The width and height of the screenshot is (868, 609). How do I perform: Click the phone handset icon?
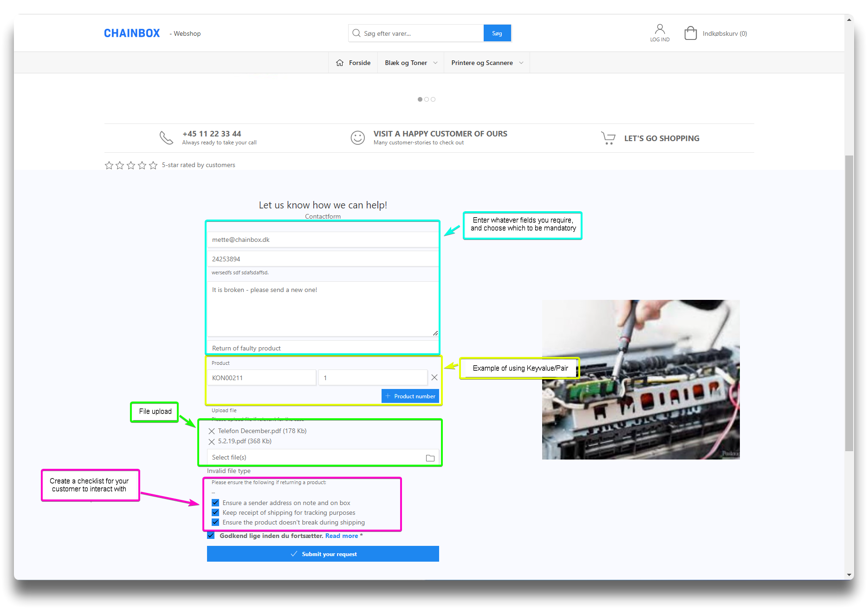(x=166, y=138)
